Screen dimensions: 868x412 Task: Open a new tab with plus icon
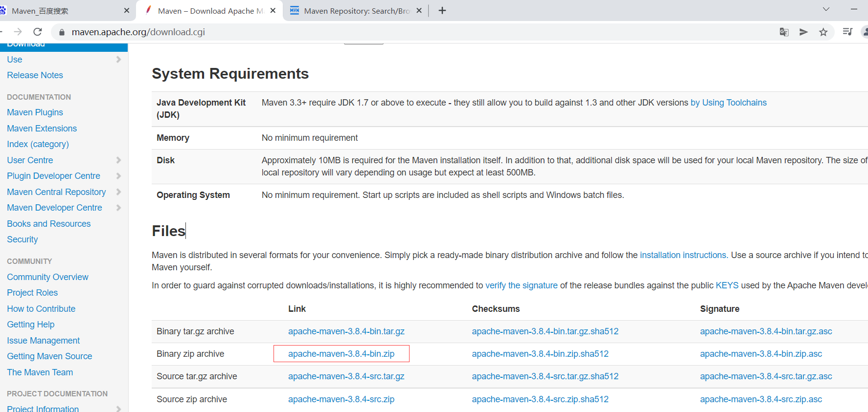coord(442,10)
